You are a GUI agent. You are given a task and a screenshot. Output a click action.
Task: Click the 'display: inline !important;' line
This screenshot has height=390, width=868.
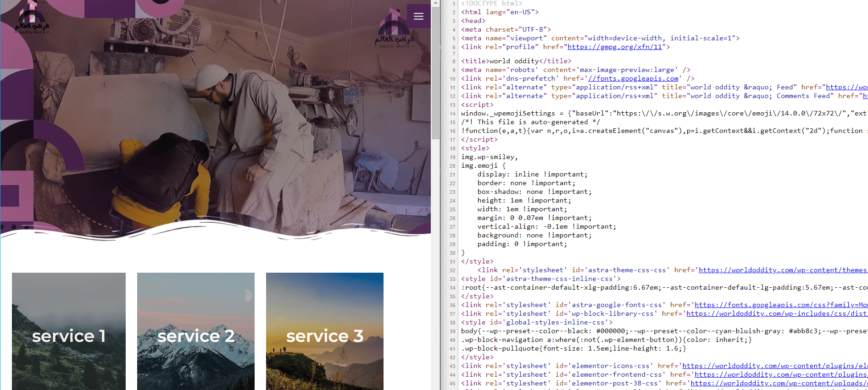point(532,174)
